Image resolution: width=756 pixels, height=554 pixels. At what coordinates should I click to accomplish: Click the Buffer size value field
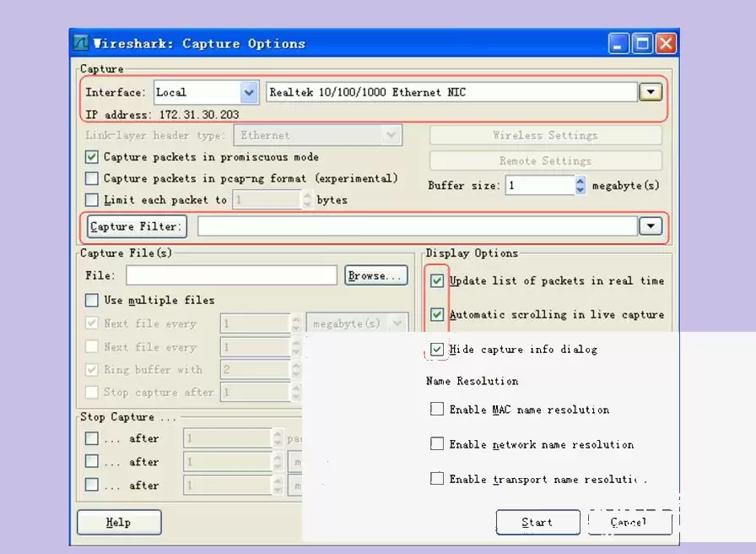(x=540, y=185)
